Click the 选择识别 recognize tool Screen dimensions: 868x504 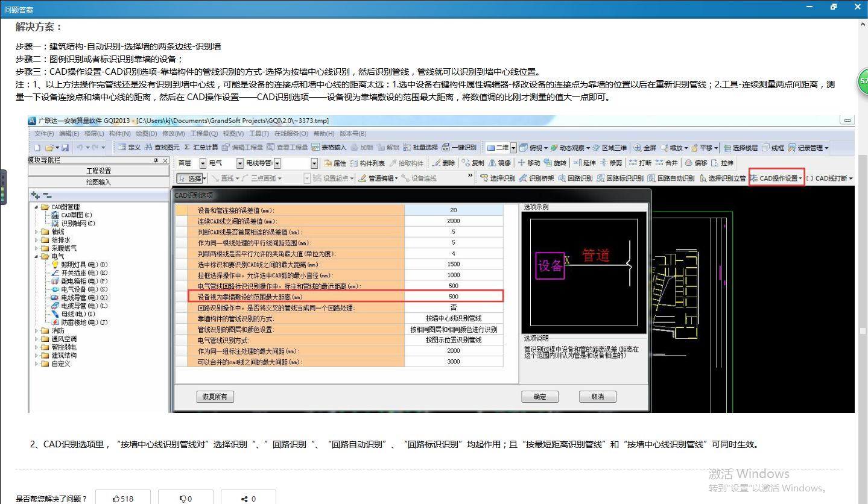point(498,178)
